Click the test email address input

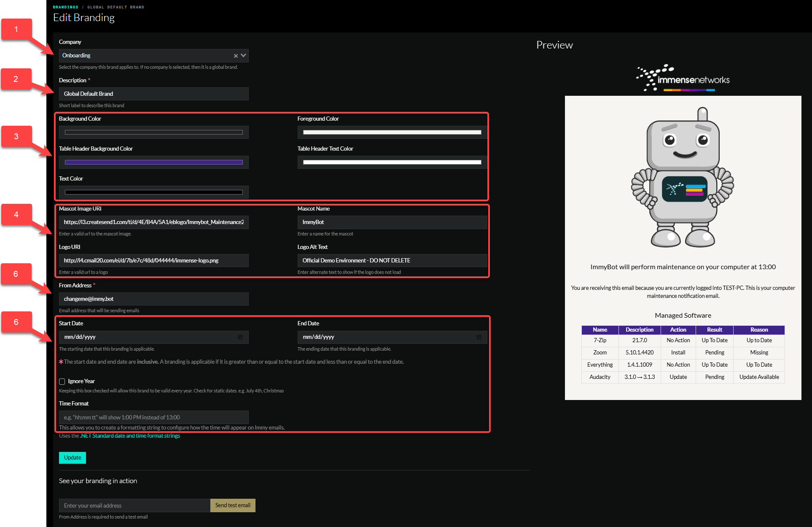(x=134, y=505)
